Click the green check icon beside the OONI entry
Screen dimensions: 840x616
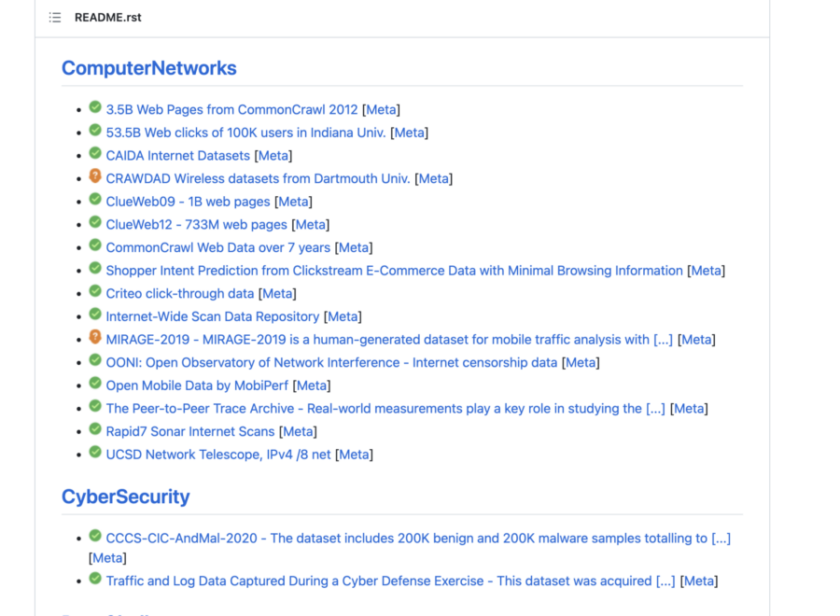95,360
